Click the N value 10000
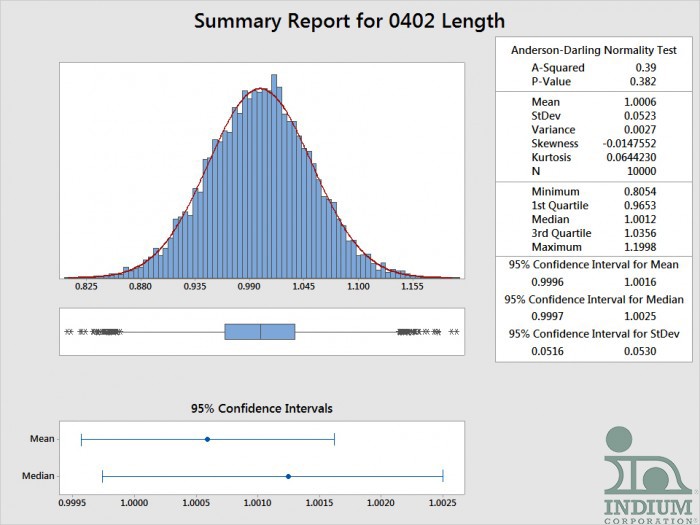Screen dimensions: 700x525 coord(642,171)
